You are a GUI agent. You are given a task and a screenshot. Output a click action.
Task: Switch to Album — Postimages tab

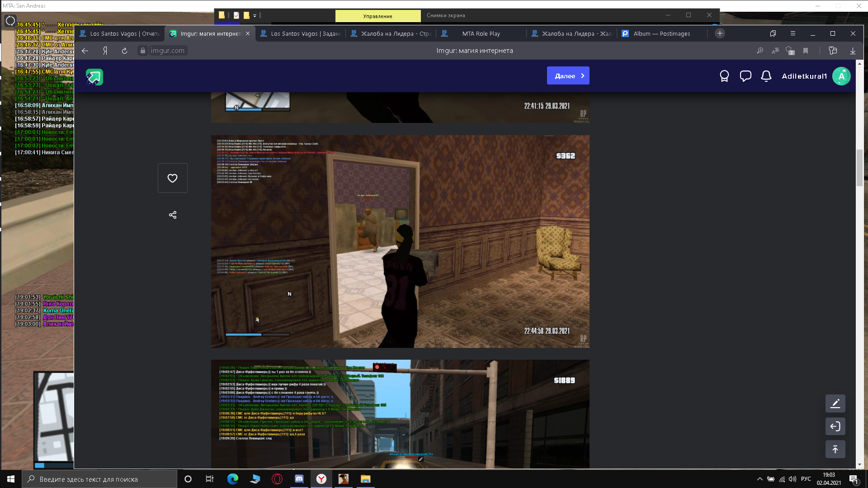coord(661,33)
